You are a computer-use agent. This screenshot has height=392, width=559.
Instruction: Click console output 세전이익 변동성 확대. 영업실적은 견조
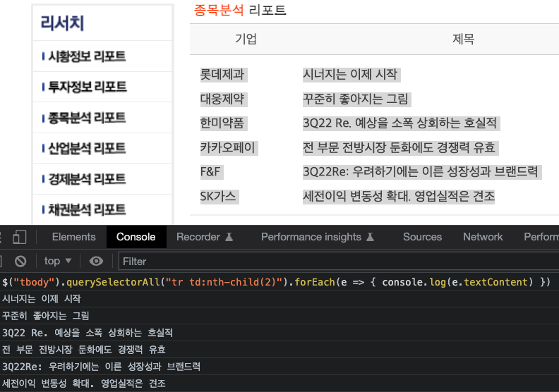point(84,384)
